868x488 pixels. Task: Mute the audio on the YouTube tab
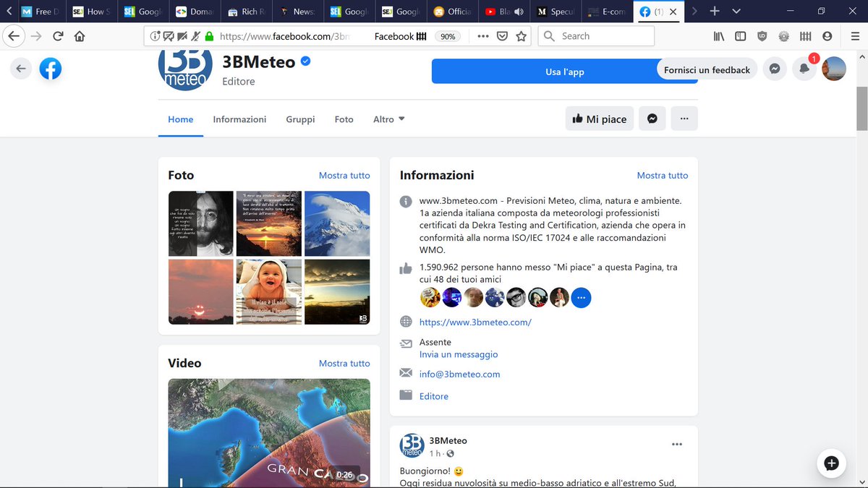tap(519, 12)
